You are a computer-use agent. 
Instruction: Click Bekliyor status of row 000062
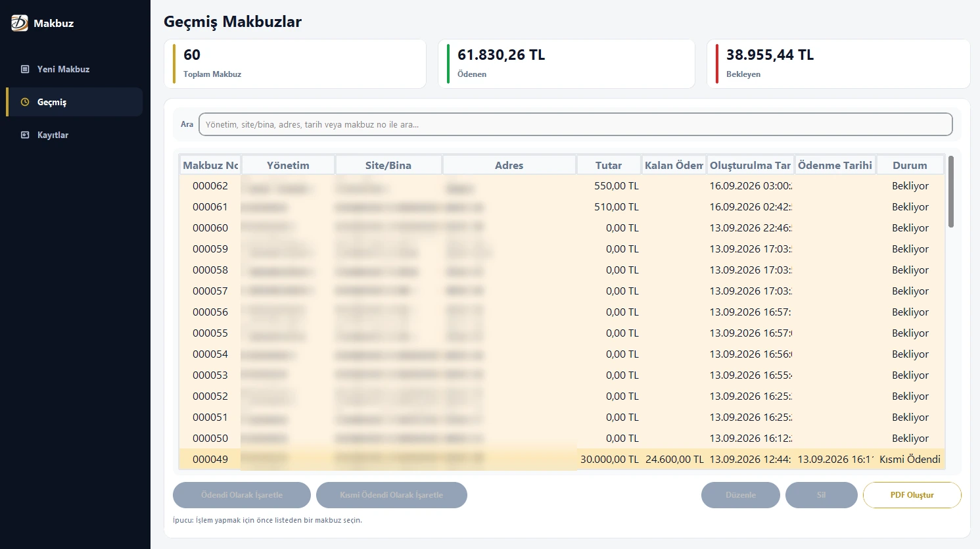click(910, 186)
